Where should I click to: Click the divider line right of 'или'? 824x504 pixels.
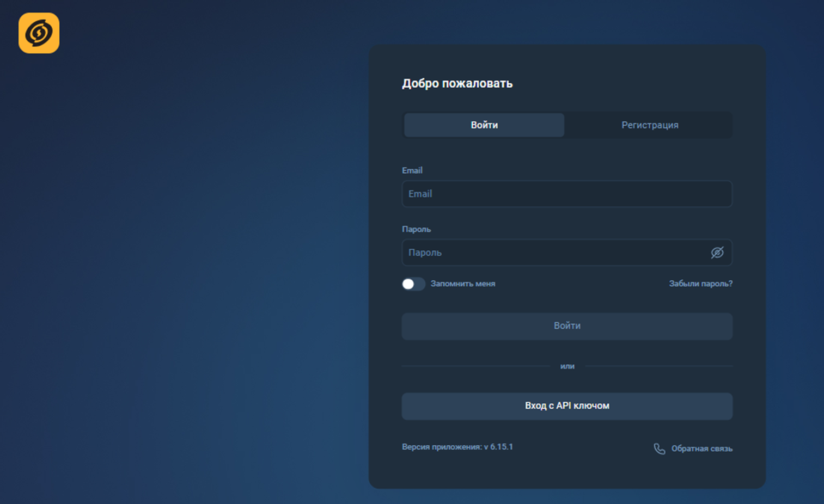[x=659, y=366]
